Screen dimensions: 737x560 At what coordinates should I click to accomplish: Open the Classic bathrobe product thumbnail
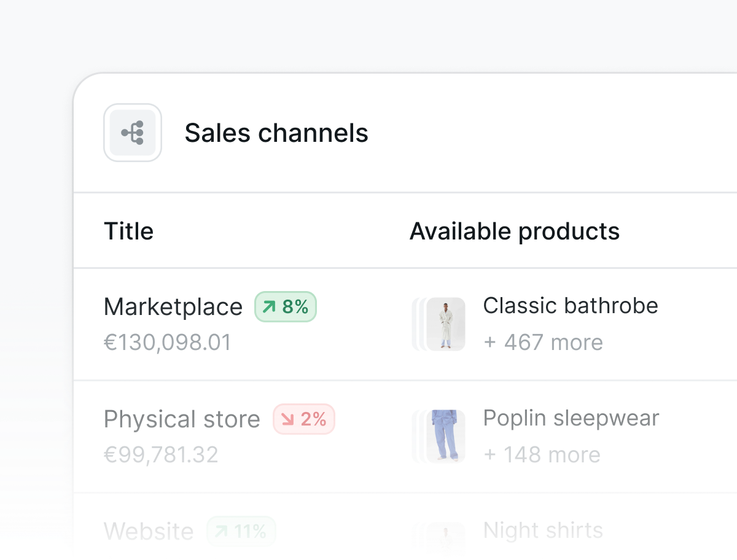point(445,324)
